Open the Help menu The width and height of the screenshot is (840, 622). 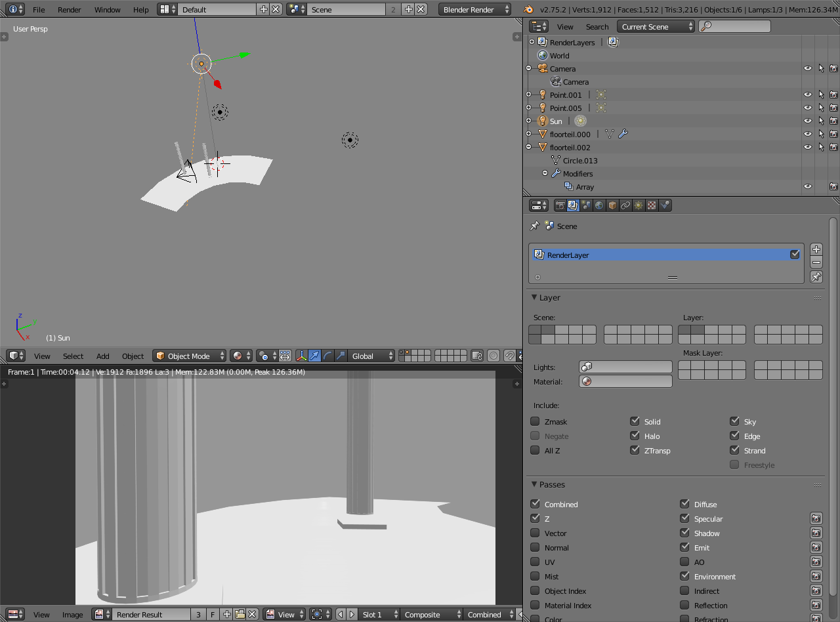click(x=141, y=9)
